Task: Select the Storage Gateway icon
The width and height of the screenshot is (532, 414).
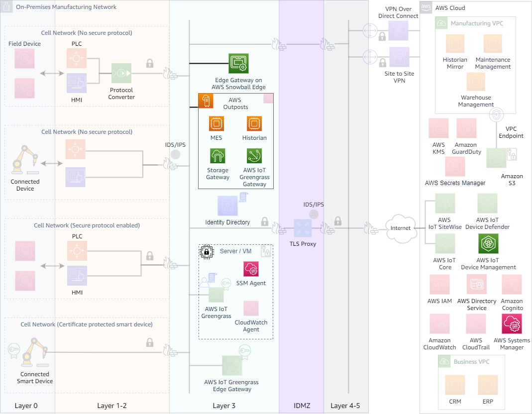Action: (x=217, y=156)
